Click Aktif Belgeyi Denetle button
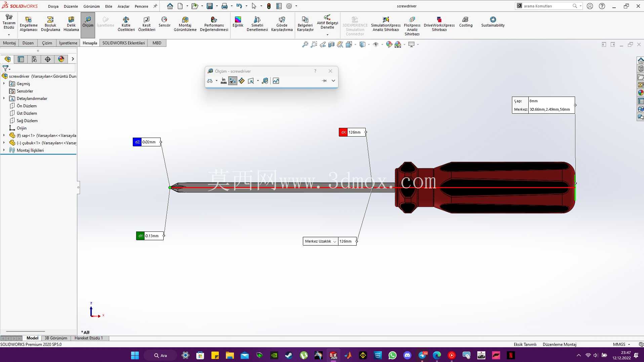This screenshot has width=644, height=362. coord(327,26)
